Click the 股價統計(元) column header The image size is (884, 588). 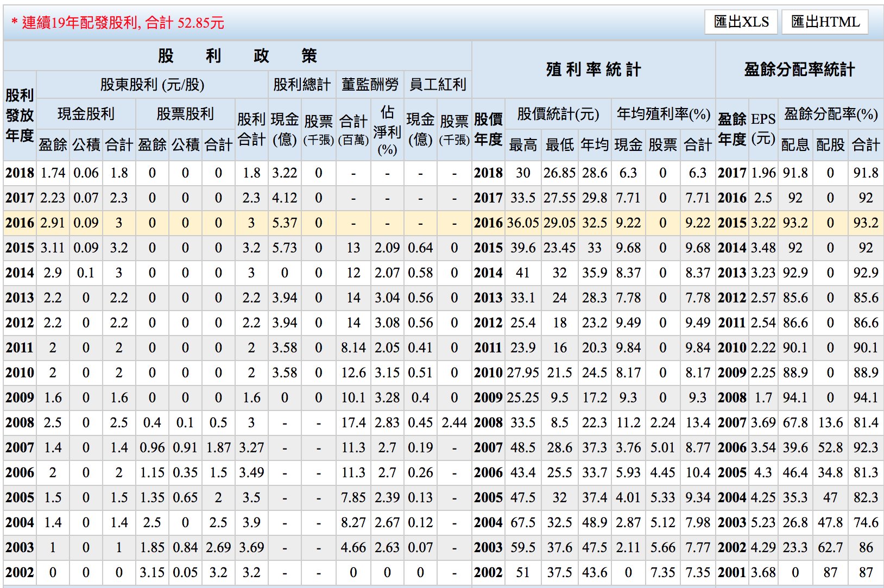coord(558,114)
